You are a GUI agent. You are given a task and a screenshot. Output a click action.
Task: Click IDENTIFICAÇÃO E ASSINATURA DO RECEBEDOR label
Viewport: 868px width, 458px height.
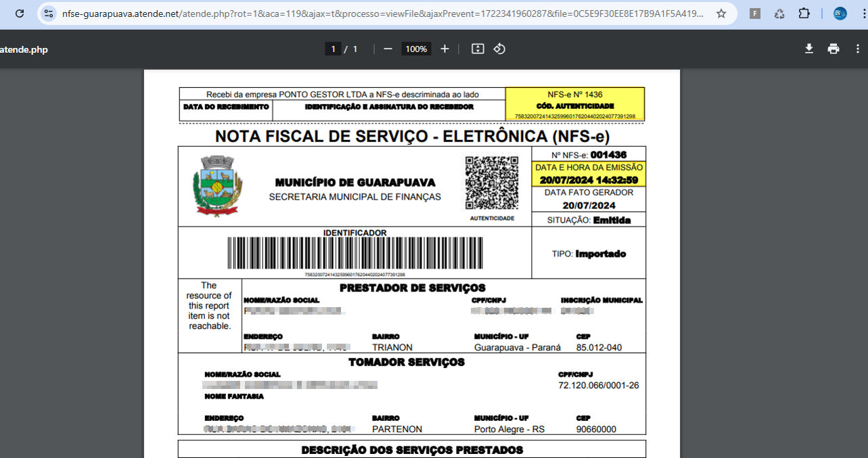coord(389,107)
